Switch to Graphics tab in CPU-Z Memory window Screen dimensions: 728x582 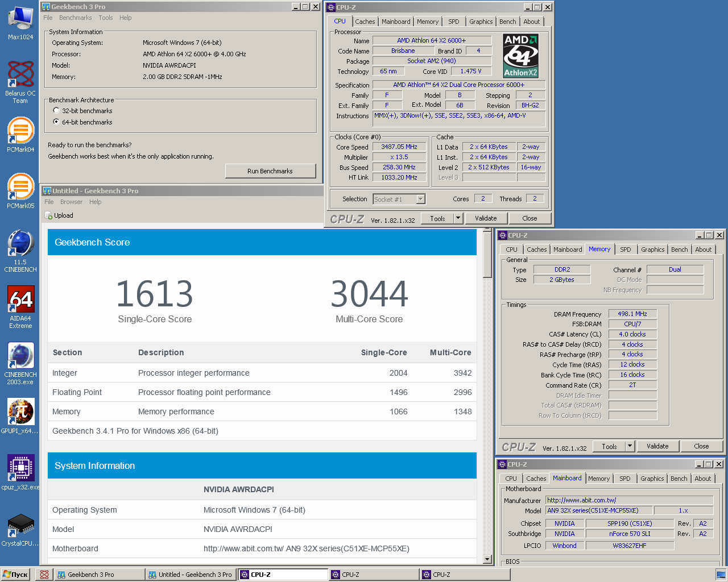point(653,250)
